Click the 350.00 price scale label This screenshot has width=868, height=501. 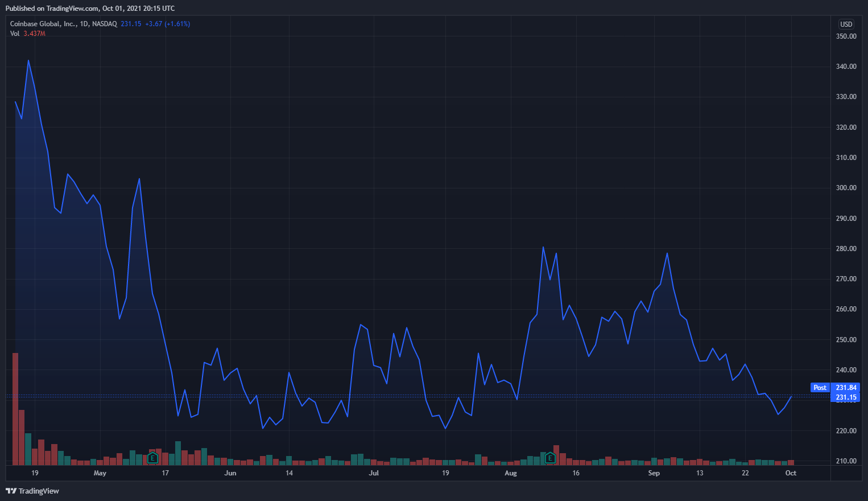click(846, 36)
